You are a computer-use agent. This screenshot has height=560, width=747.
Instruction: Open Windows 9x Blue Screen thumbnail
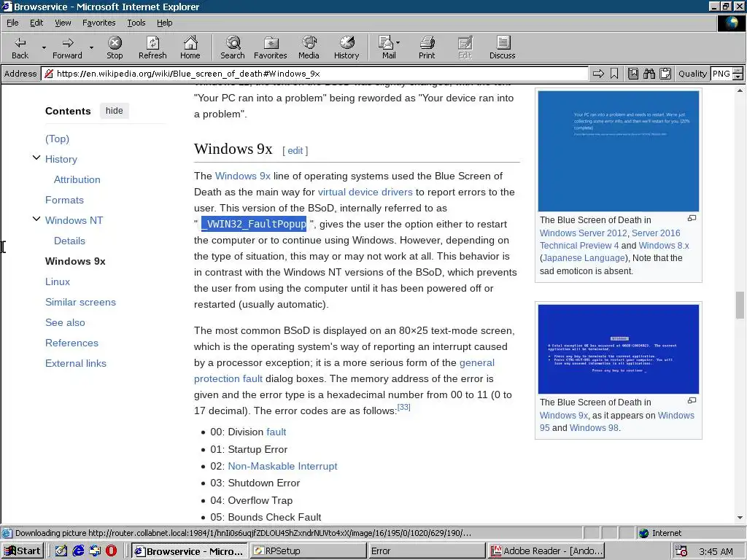(x=619, y=349)
